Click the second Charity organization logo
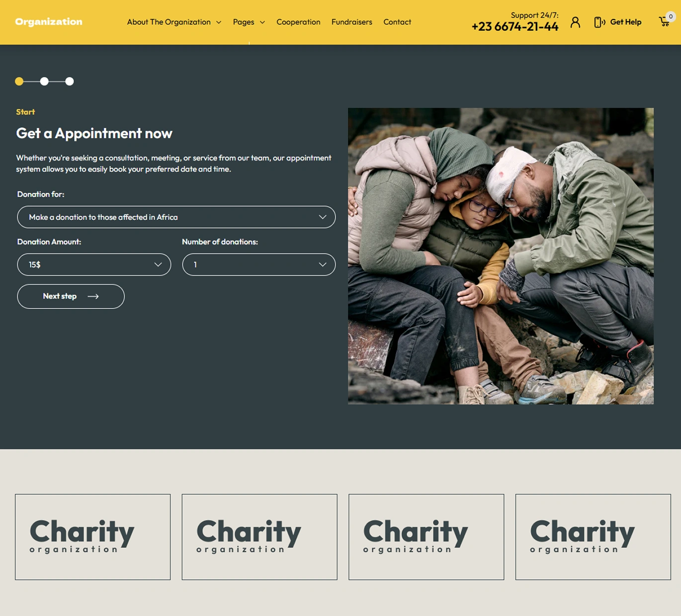 click(259, 537)
